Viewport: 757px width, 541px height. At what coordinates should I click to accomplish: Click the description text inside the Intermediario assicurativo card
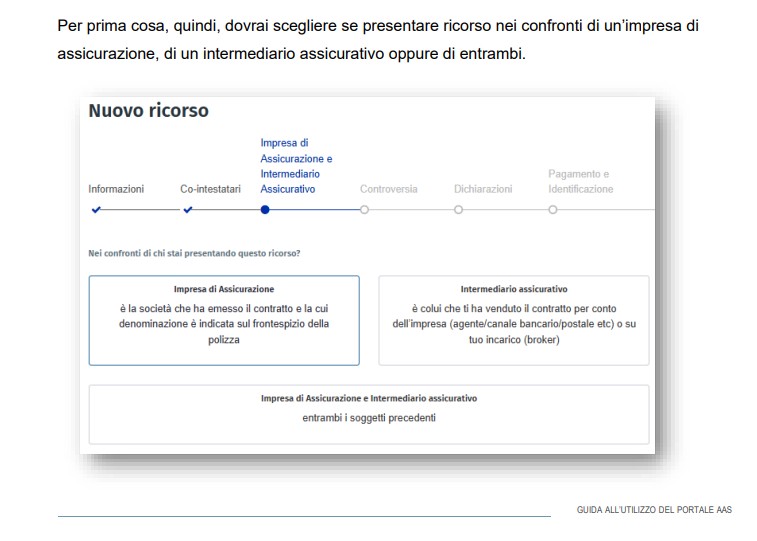513,325
